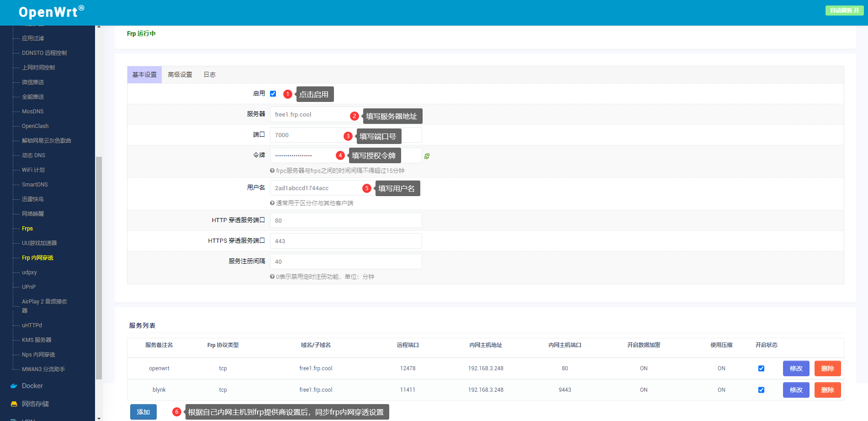Click the 添加 add service button
868x421 pixels.
[x=143, y=412]
